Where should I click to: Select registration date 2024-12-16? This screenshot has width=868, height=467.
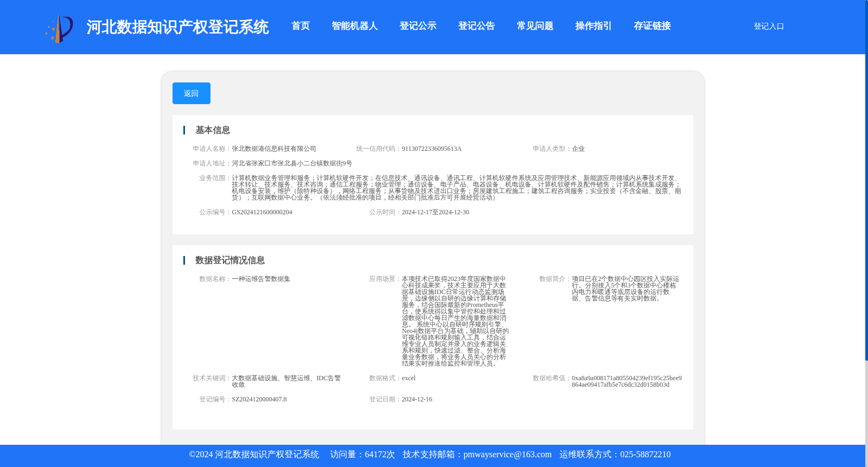(417, 399)
